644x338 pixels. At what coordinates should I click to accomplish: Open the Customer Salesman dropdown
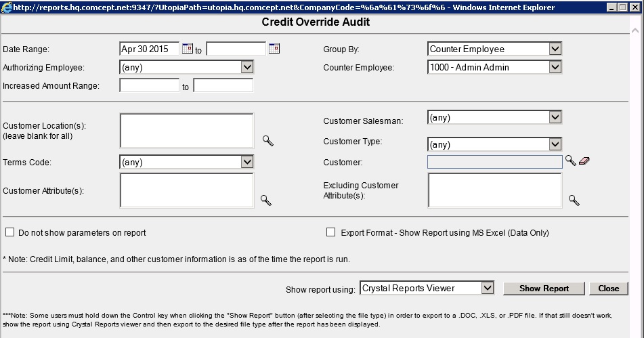pyautogui.click(x=555, y=118)
